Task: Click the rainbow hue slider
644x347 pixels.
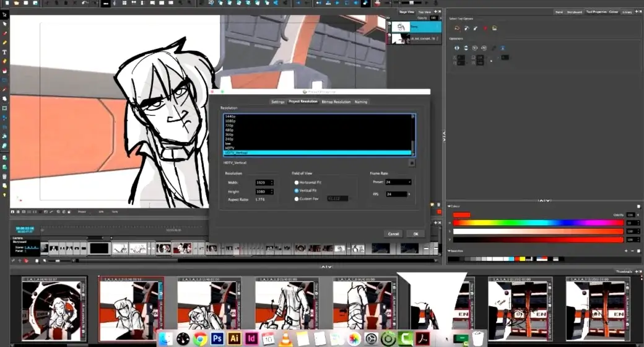Action: 538,223
